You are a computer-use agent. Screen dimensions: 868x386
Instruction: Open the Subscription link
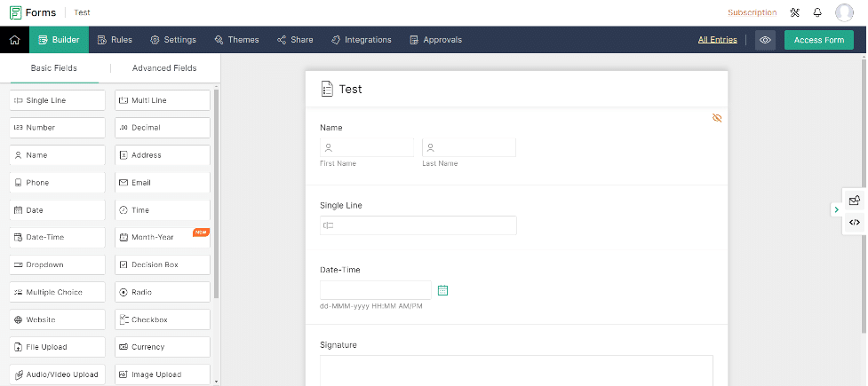752,12
